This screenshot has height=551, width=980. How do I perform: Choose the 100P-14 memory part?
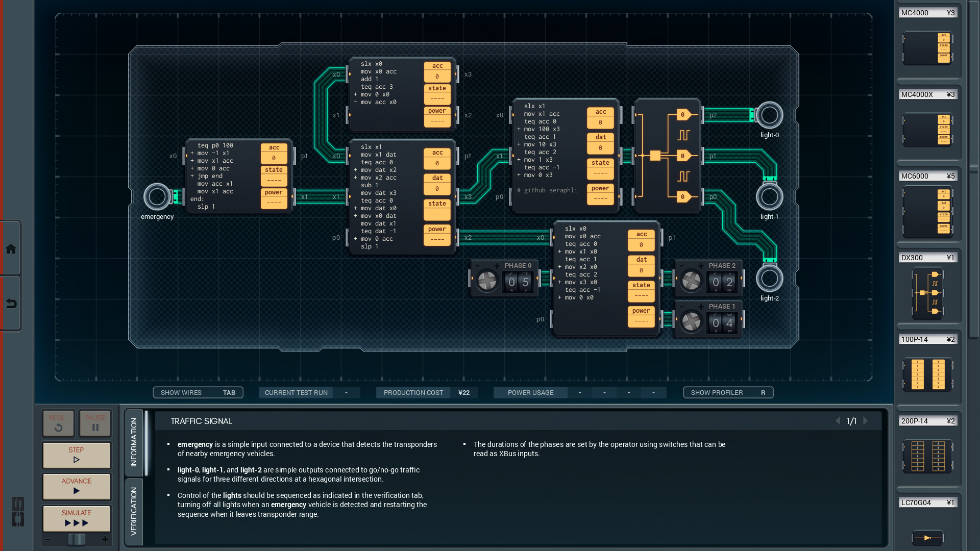point(927,374)
